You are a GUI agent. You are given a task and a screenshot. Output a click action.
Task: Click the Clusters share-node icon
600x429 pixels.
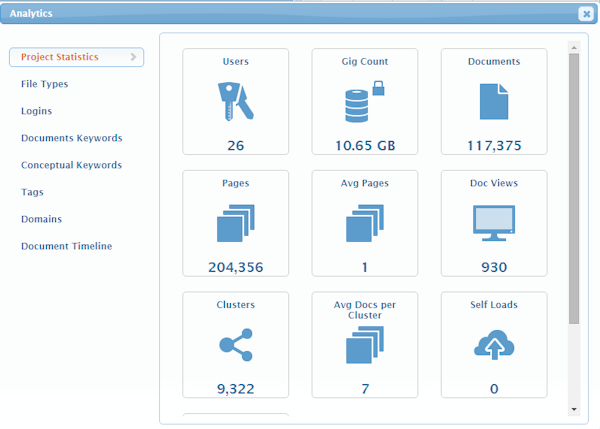235,345
